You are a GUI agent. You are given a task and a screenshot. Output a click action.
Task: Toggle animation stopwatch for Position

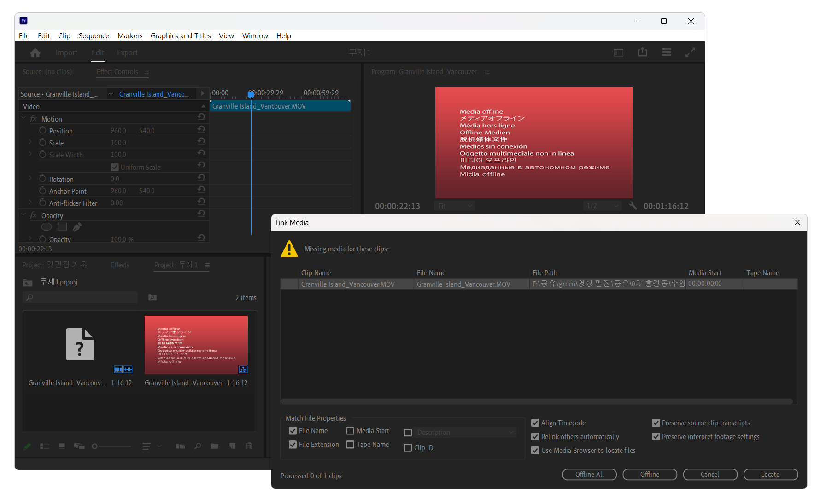point(42,130)
